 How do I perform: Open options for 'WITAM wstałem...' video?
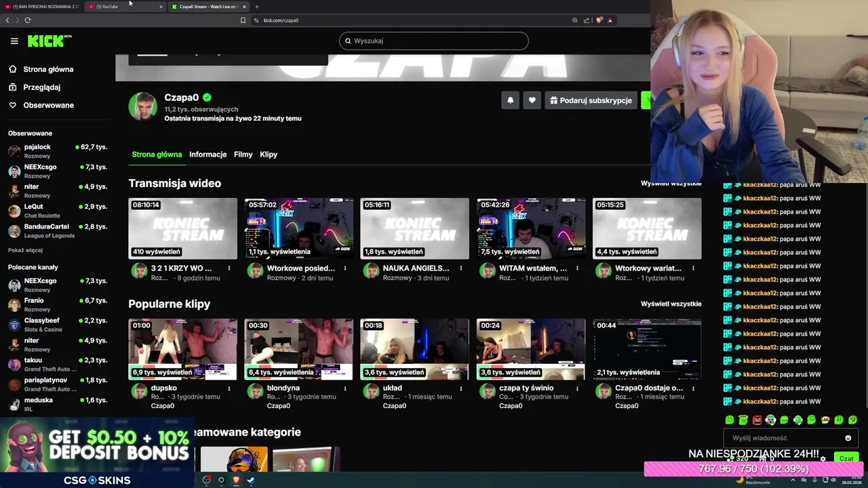point(577,268)
